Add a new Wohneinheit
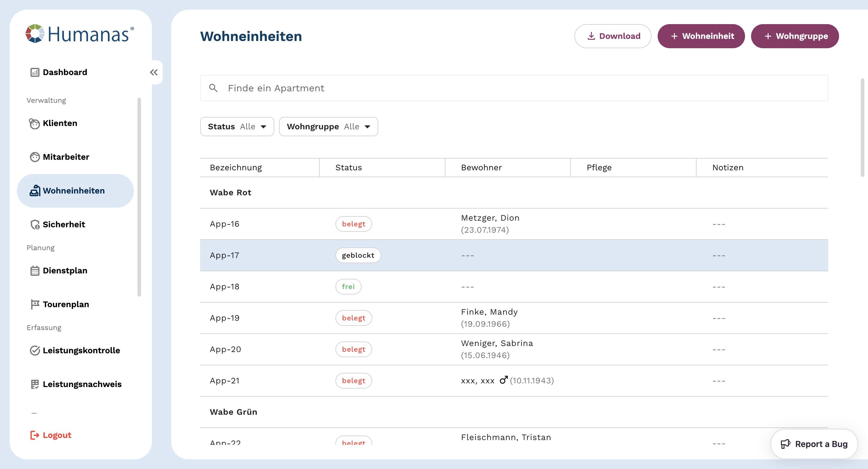 tap(701, 36)
